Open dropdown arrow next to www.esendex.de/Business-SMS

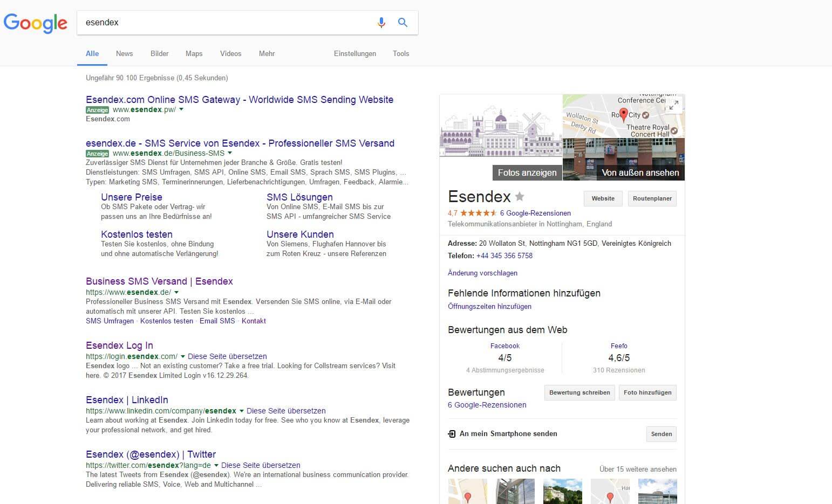pyautogui.click(x=230, y=153)
